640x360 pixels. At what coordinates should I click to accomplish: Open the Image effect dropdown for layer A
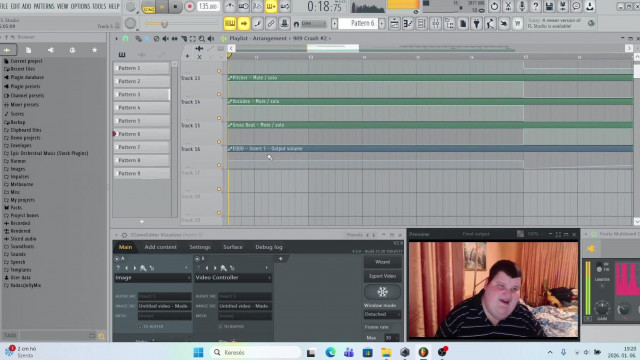[x=153, y=278]
